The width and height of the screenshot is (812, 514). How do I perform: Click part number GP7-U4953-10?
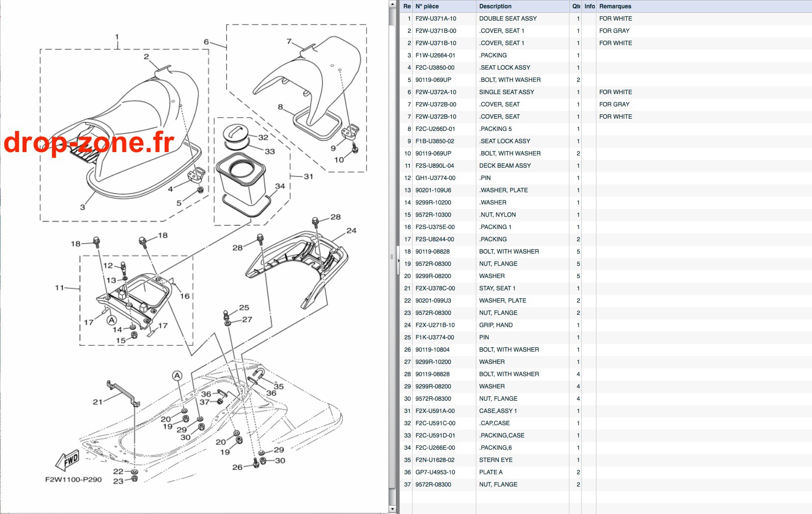(435, 472)
